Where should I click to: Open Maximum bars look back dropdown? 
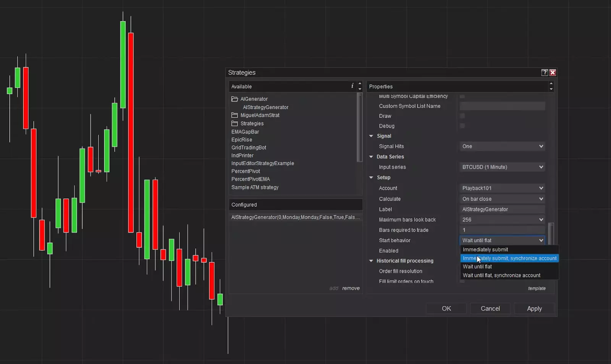click(503, 220)
